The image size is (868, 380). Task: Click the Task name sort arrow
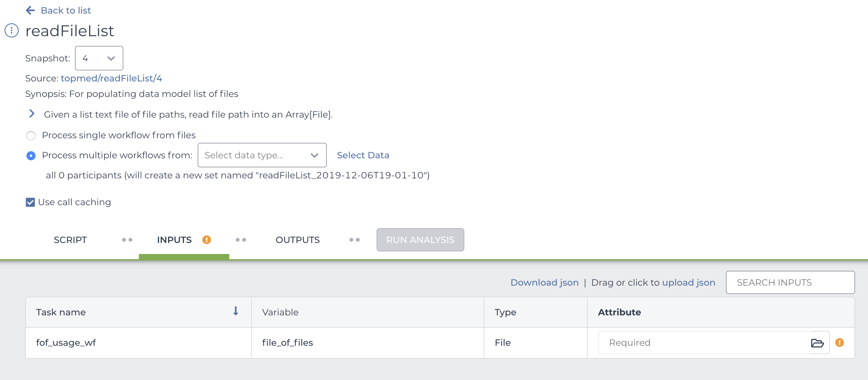click(x=235, y=311)
